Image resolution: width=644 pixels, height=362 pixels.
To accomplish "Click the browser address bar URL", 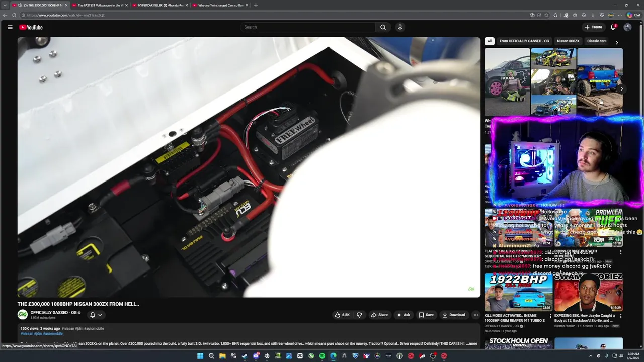I will [x=65, y=15].
